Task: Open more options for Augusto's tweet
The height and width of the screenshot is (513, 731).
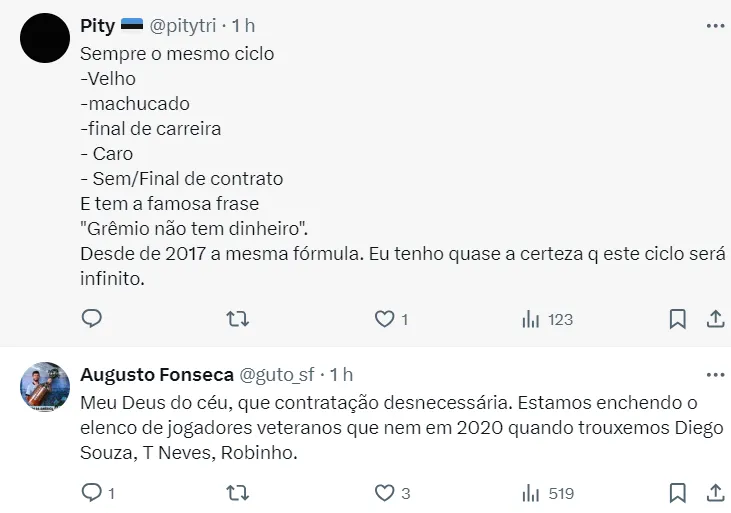Action: (x=715, y=373)
